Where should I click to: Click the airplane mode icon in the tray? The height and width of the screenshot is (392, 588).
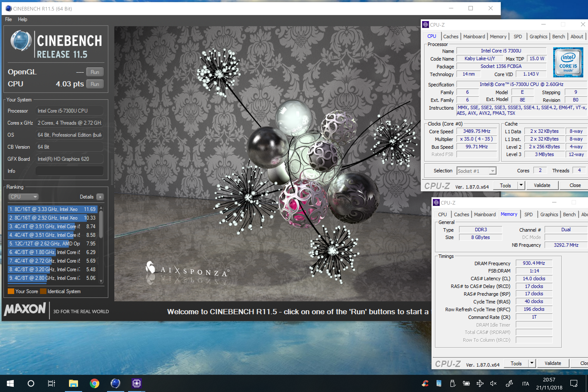pyautogui.click(x=480, y=383)
